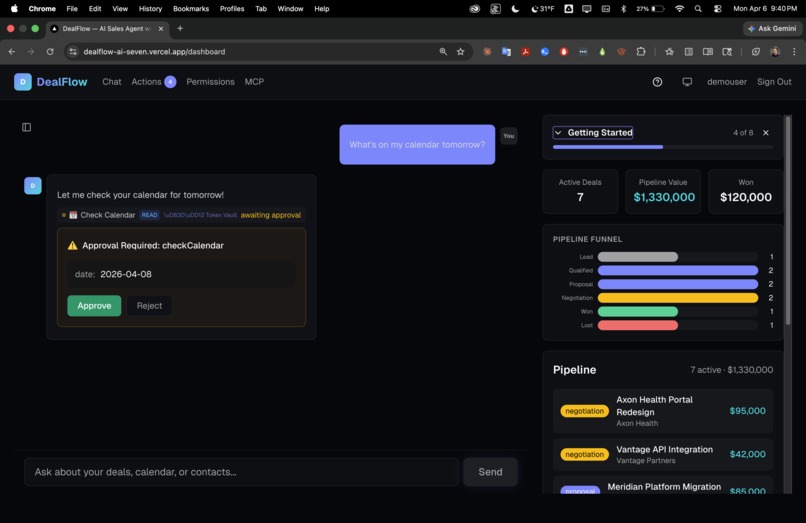Click the user message bubble about calendar

417,145
